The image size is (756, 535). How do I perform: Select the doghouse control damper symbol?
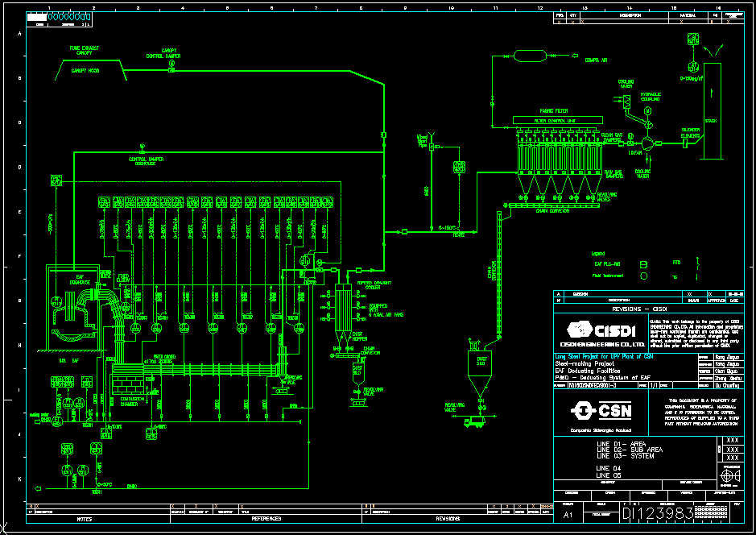pyautogui.click(x=142, y=147)
